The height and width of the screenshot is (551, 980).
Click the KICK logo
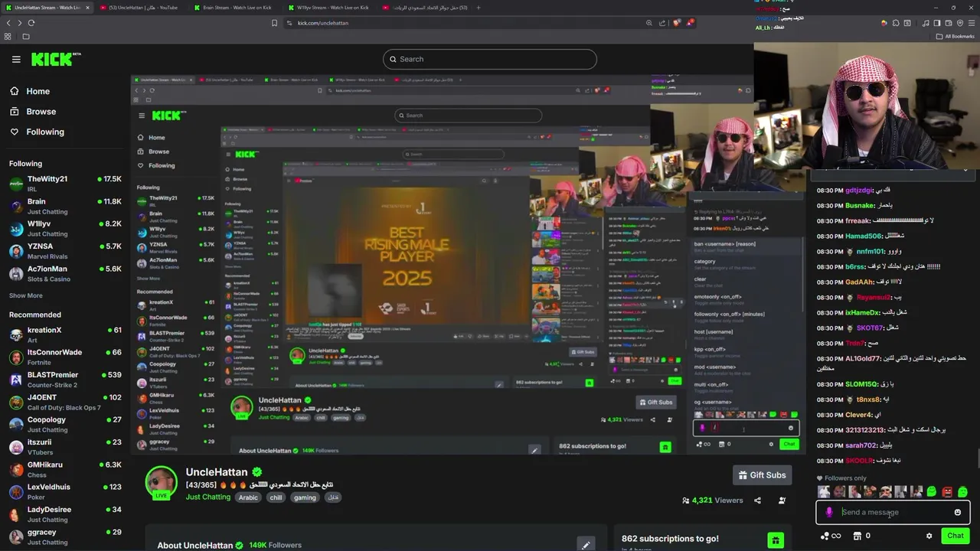(56, 59)
